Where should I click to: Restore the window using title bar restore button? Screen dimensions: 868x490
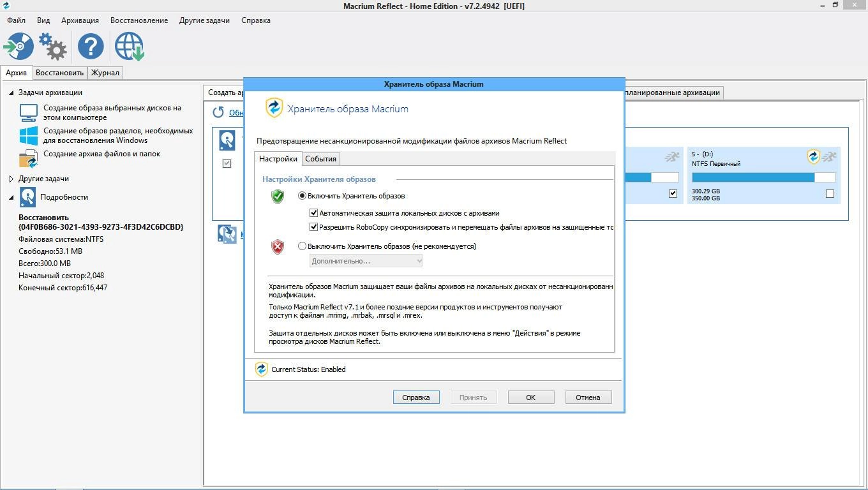point(835,5)
